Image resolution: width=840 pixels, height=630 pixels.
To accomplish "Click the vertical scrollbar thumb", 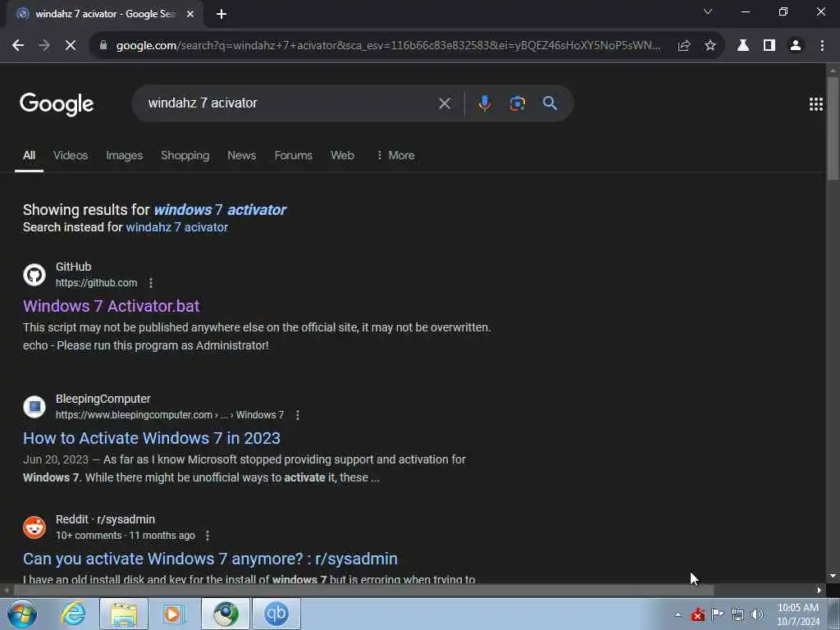I will (x=833, y=129).
